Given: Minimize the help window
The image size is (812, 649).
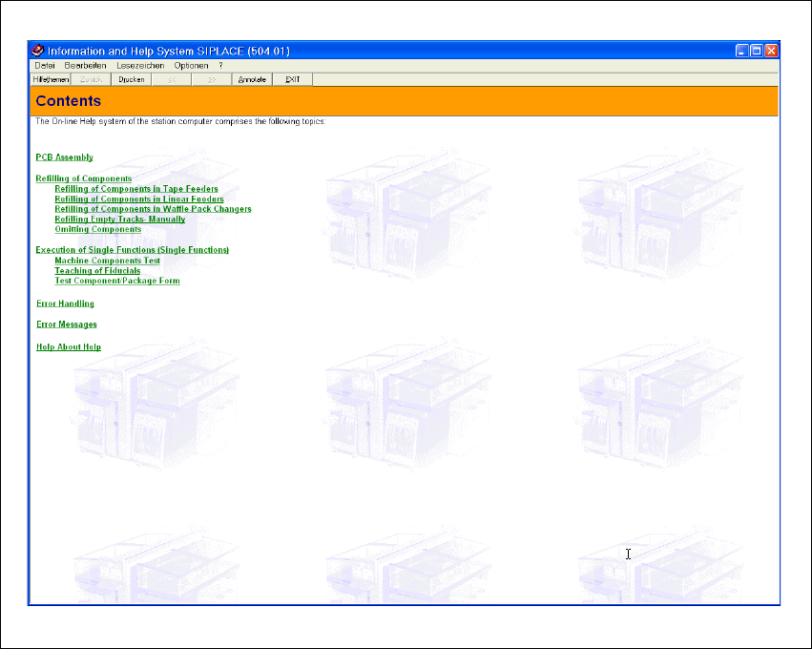Looking at the screenshot, I should (x=742, y=51).
